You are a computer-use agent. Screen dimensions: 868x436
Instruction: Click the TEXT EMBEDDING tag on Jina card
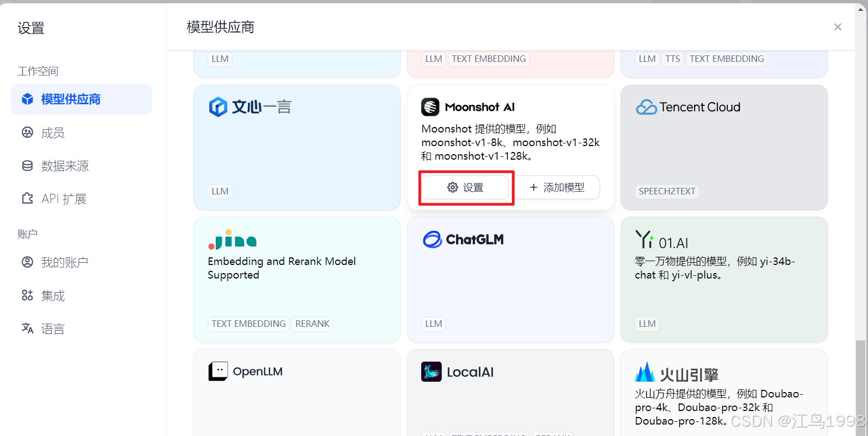[x=248, y=324]
